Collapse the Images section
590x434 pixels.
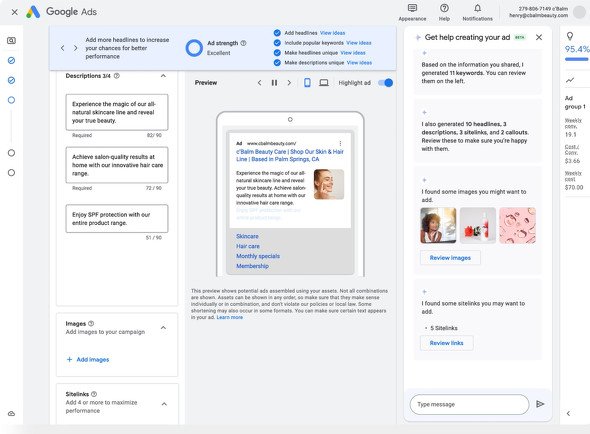pyautogui.click(x=163, y=327)
